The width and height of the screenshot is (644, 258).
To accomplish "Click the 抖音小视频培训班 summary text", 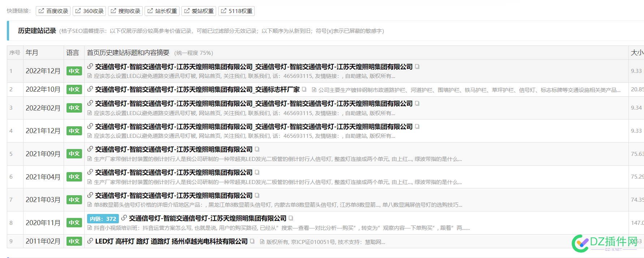I will coord(282,228).
